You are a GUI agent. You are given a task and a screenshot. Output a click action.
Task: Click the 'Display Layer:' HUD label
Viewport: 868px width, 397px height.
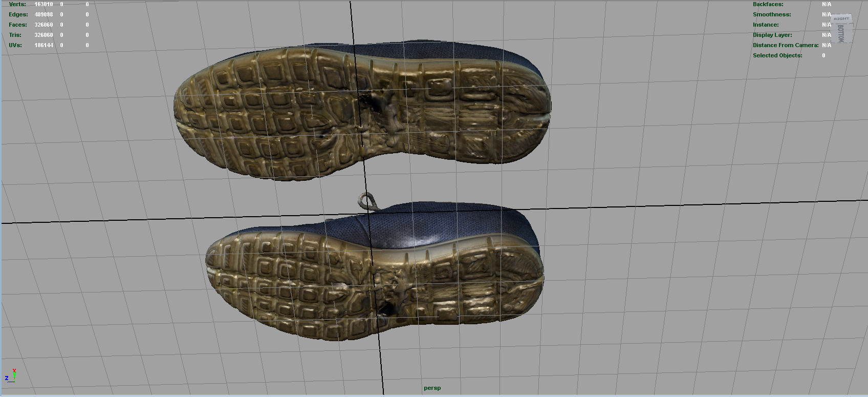[x=772, y=35]
